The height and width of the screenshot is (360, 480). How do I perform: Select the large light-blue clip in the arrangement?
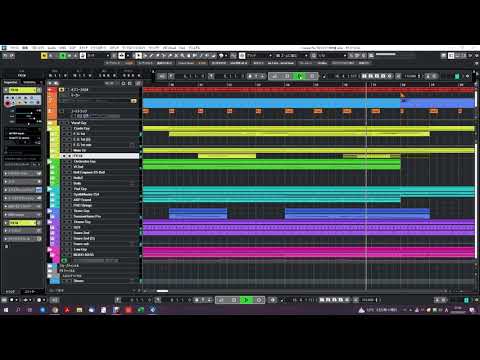(272, 103)
